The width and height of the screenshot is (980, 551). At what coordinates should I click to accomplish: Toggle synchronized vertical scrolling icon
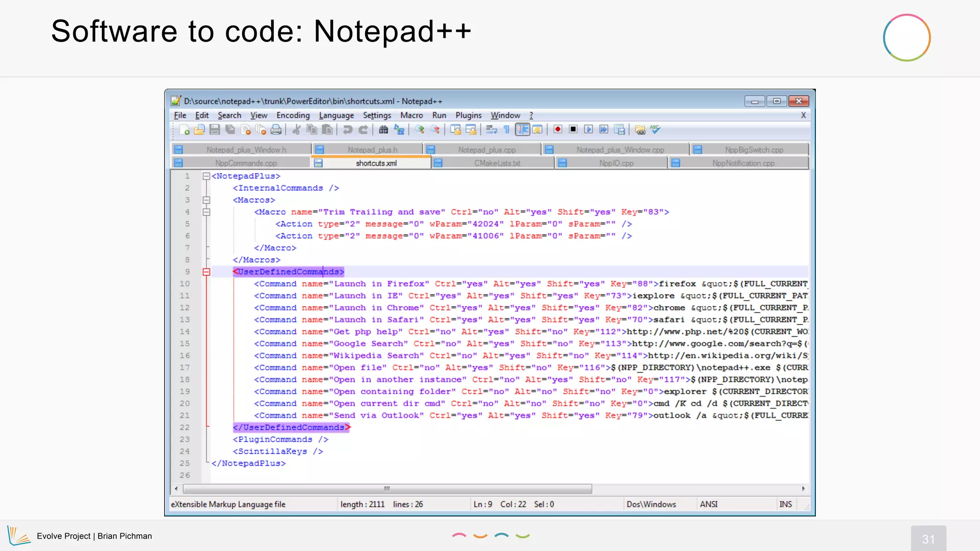coord(456,130)
